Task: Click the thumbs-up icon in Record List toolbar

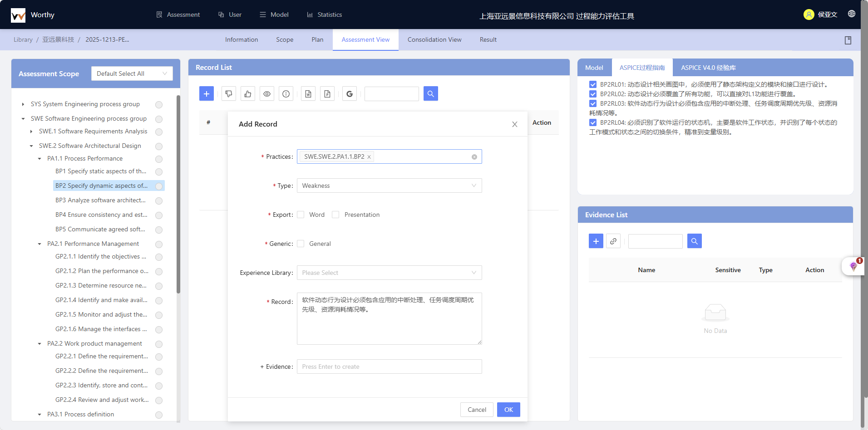Action: (x=248, y=94)
